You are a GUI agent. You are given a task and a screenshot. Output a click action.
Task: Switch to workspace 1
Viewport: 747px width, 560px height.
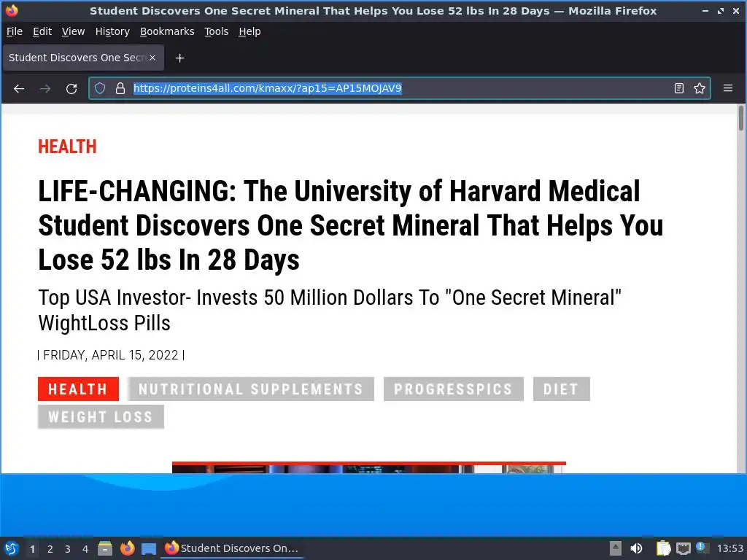coord(32,549)
